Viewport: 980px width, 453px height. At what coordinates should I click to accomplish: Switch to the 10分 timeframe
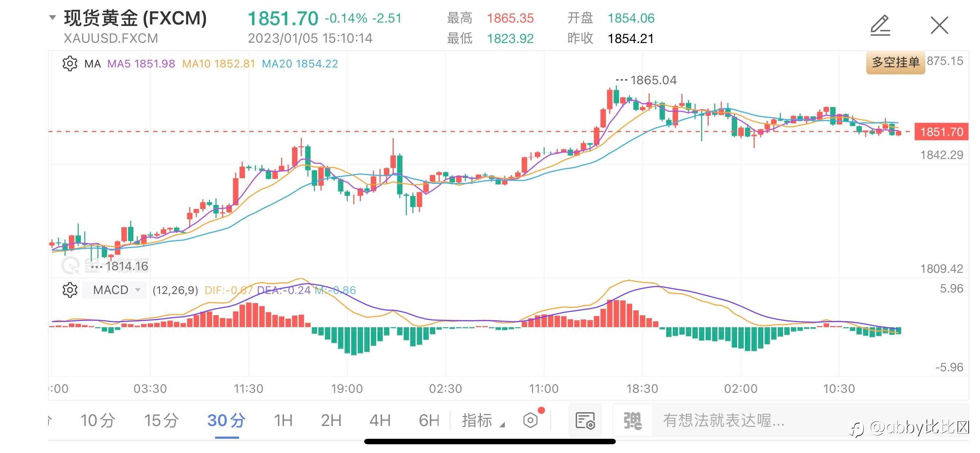pos(98,421)
